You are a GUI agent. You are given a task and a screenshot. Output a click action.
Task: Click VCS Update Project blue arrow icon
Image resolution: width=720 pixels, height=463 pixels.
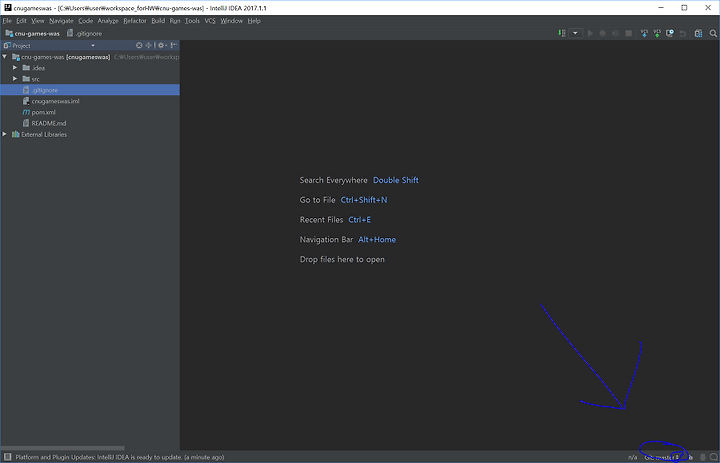point(644,33)
